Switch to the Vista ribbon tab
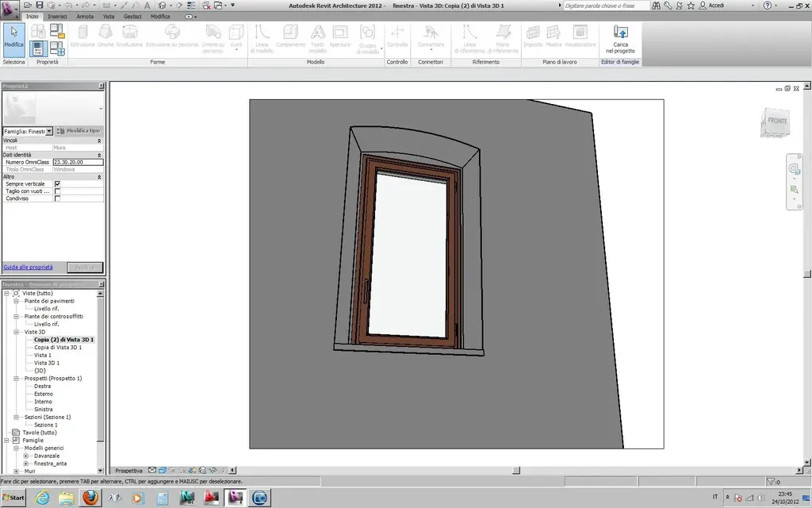This screenshot has height=508, width=812. (109, 17)
